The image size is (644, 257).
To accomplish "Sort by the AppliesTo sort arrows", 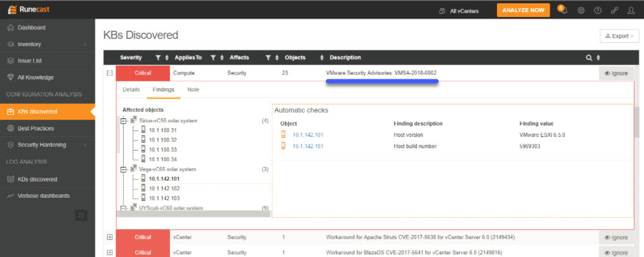I will click(x=222, y=58).
